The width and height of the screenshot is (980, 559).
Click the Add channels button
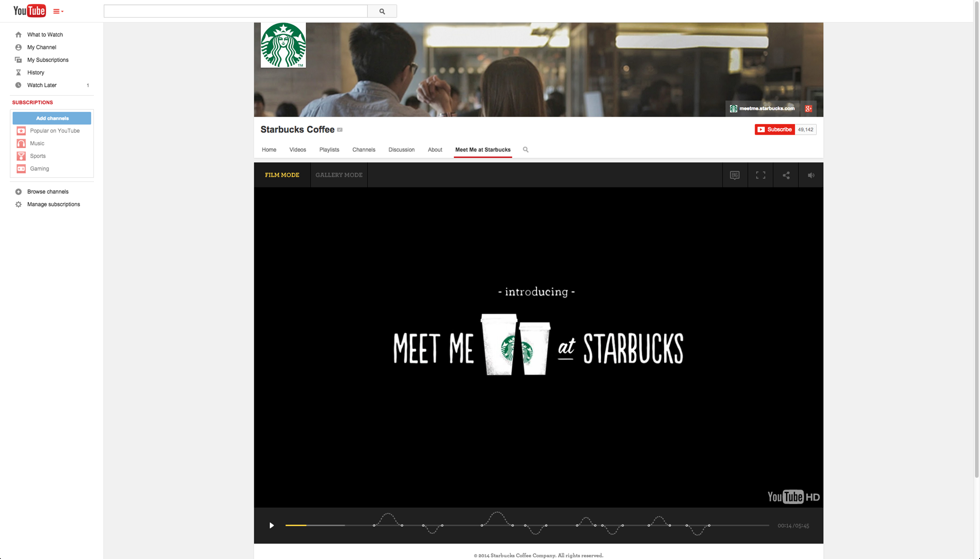point(52,118)
